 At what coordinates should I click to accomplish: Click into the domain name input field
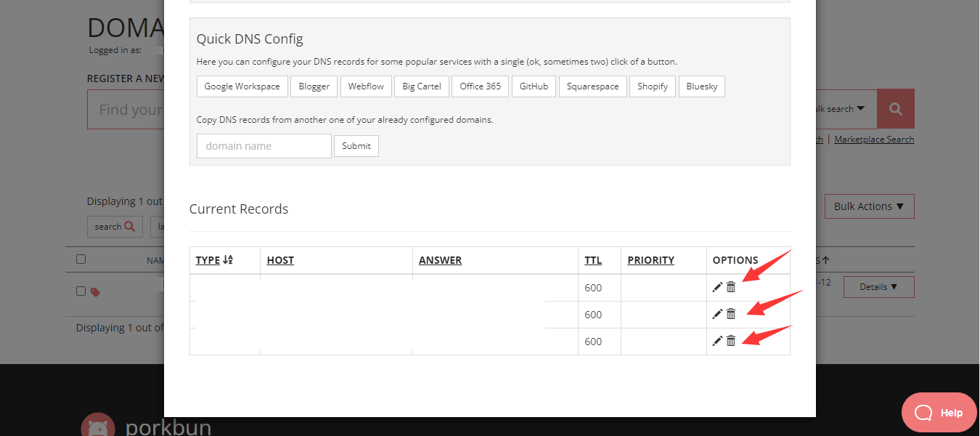264,146
